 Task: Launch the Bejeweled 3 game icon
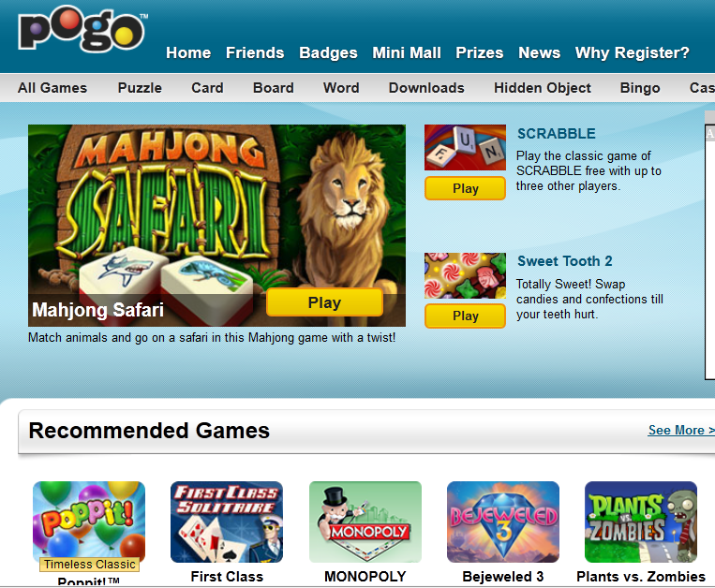click(503, 522)
